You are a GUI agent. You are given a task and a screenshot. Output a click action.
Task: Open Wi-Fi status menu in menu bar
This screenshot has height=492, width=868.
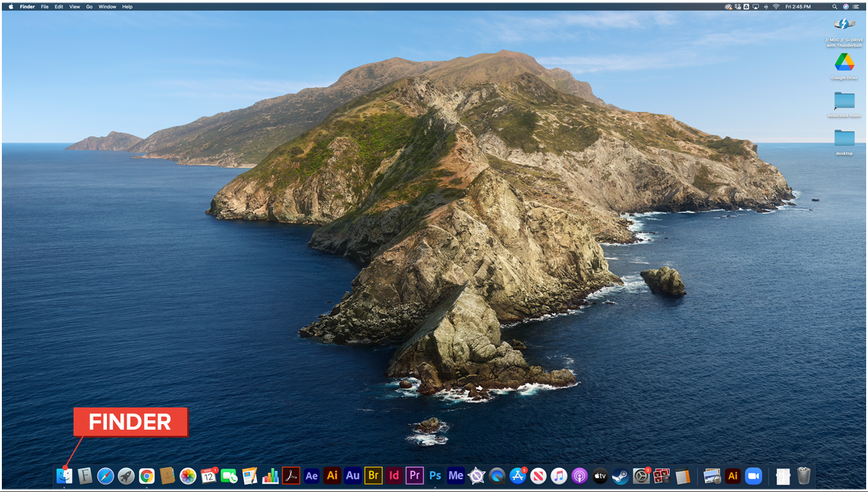coord(776,7)
